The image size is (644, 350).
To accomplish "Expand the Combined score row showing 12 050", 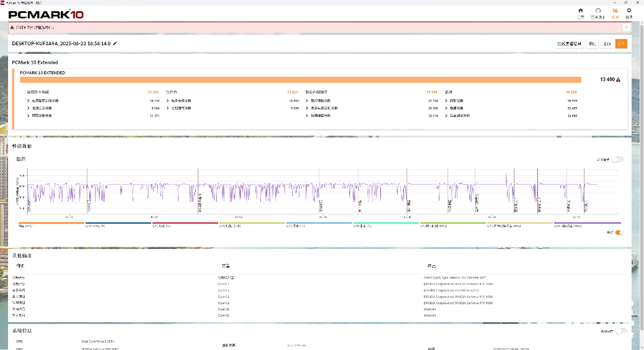I will [511, 116].
